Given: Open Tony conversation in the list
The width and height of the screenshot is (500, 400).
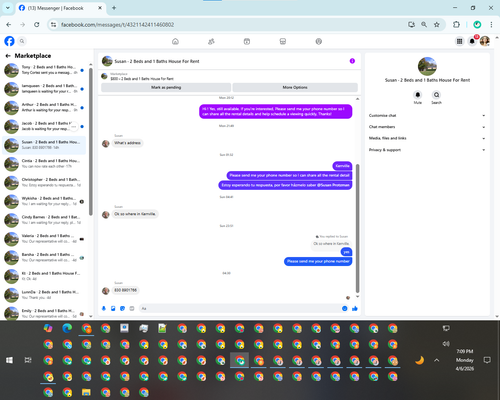Looking at the screenshot, I should (x=44, y=70).
